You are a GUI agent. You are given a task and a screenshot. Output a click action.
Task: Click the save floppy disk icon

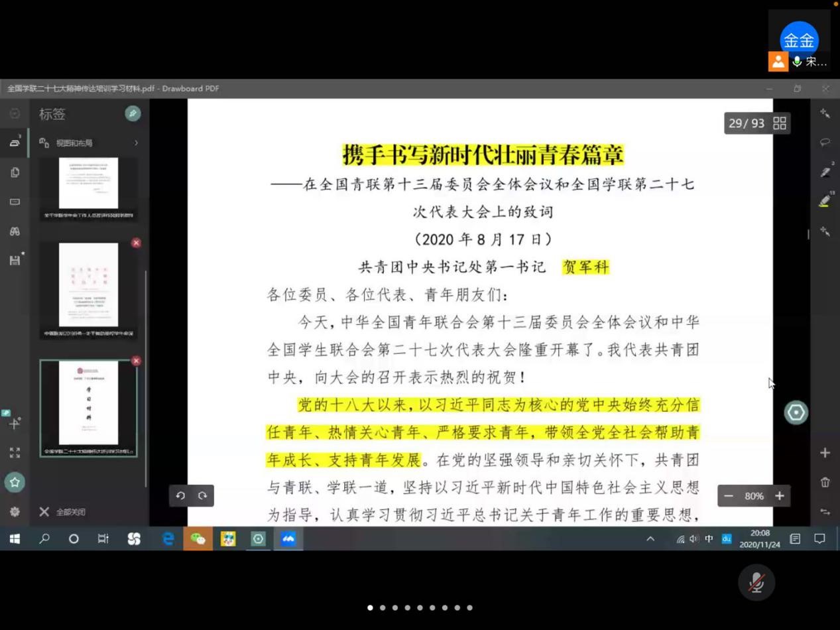pyautogui.click(x=15, y=260)
